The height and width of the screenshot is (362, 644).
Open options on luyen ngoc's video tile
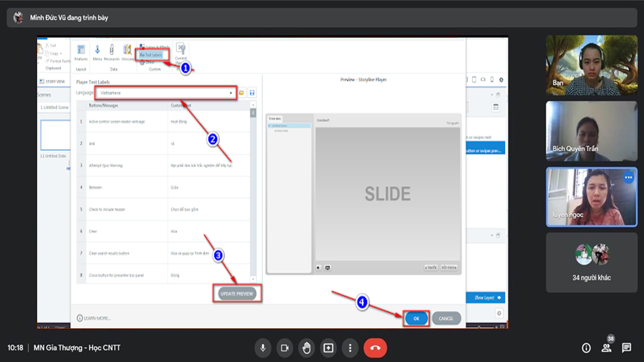click(x=628, y=177)
